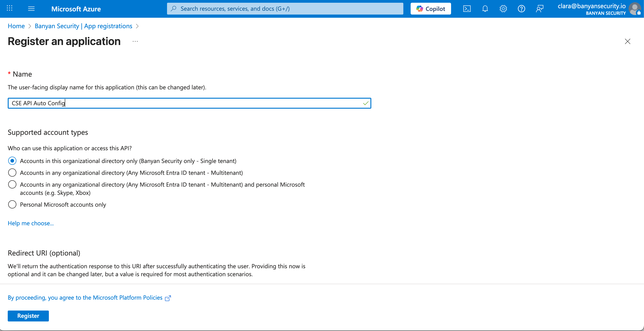Select Multitenant and personal Microsoft accounts option
Viewport: 644px width, 331px height.
tap(12, 184)
